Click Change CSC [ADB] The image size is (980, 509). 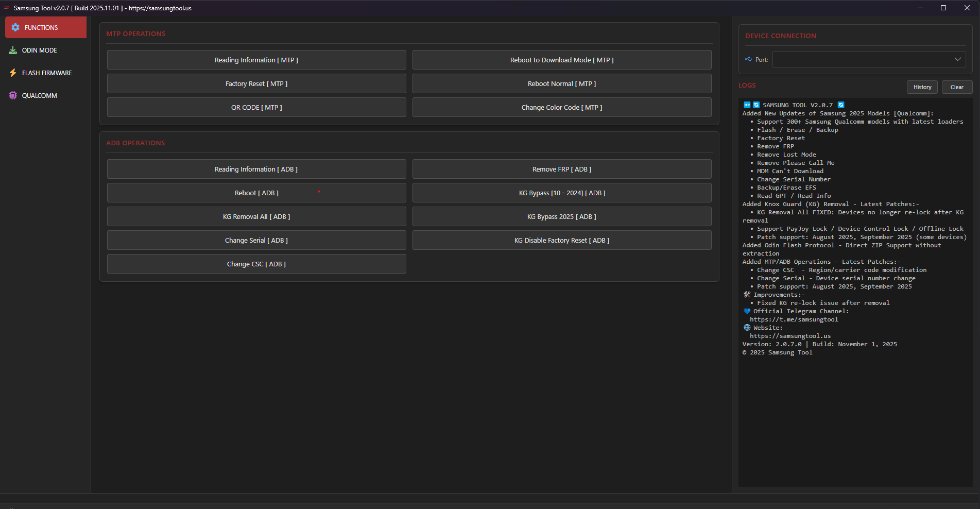[256, 263]
